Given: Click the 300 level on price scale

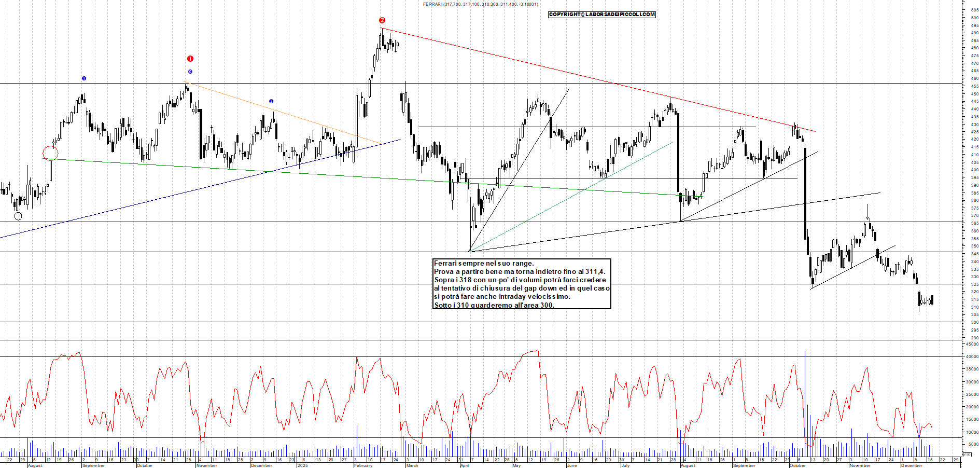Looking at the screenshot, I should 974,322.
